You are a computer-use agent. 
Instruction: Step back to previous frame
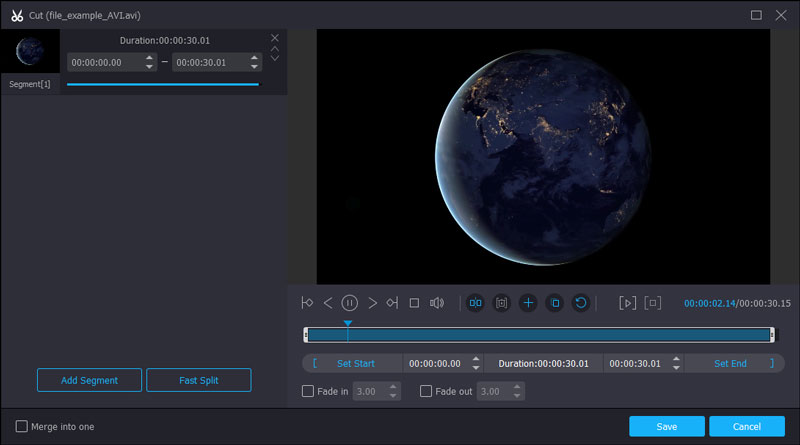328,302
